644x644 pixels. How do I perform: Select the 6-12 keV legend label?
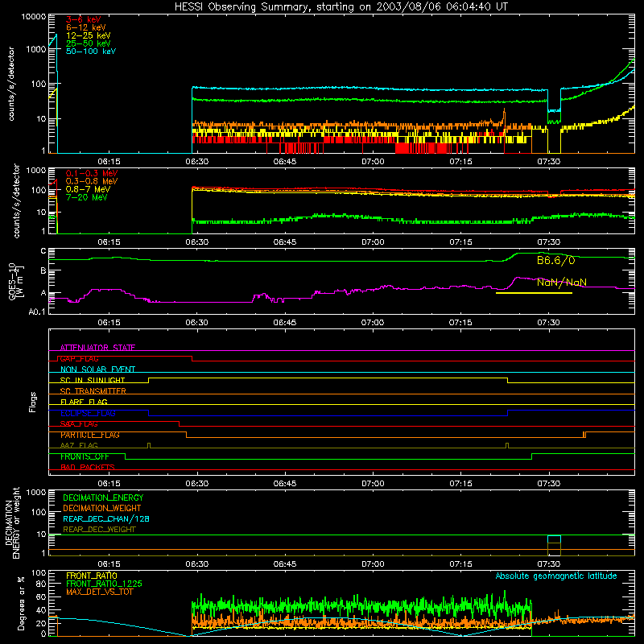click(86, 27)
